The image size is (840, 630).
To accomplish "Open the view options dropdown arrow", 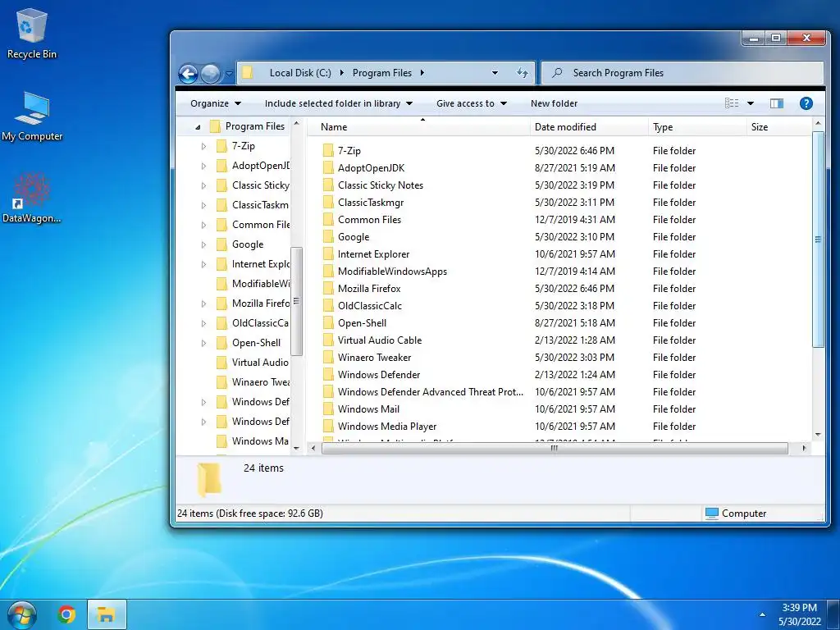I will (x=751, y=103).
